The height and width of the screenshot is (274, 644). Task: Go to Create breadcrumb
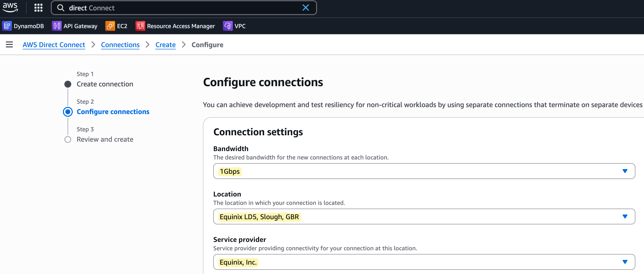point(165,45)
